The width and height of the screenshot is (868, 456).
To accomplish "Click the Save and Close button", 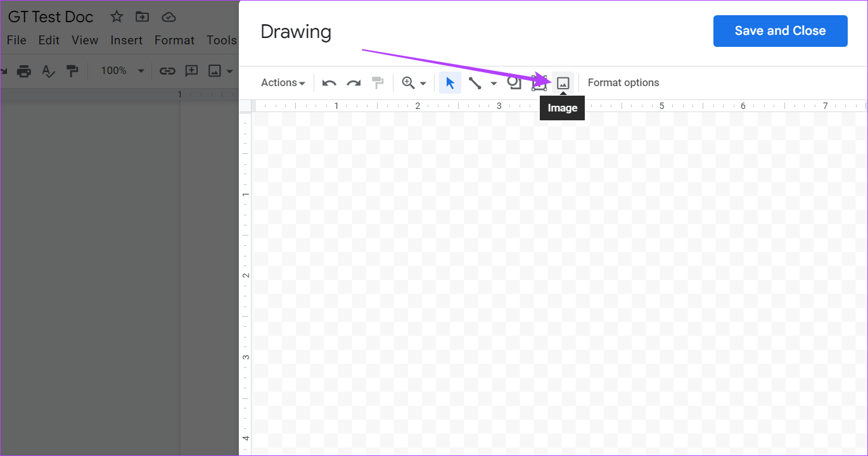I will tap(780, 30).
